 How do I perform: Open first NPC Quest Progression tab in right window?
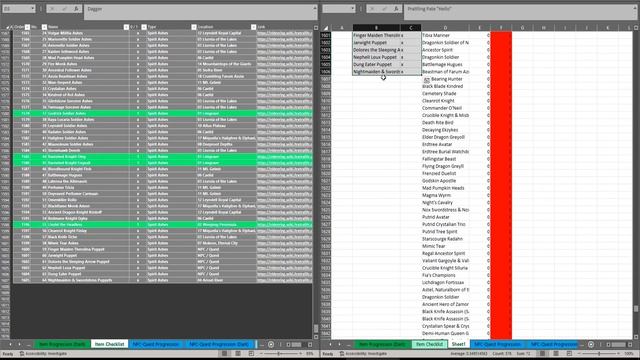[x=498, y=344]
